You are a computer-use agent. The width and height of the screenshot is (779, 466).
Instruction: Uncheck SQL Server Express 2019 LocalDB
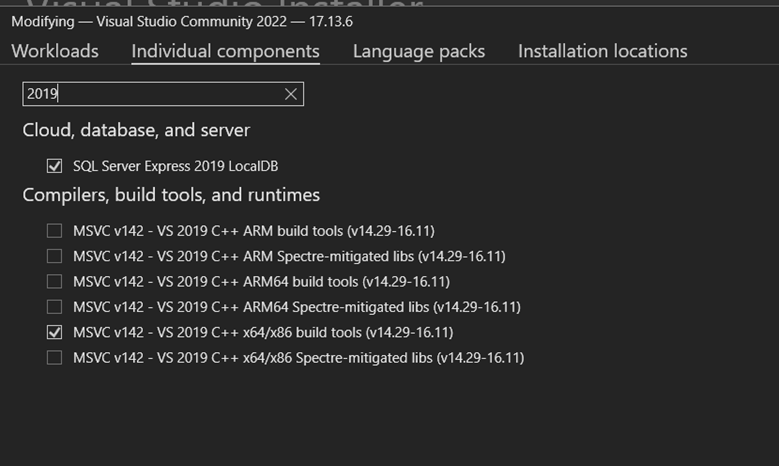tap(55, 166)
